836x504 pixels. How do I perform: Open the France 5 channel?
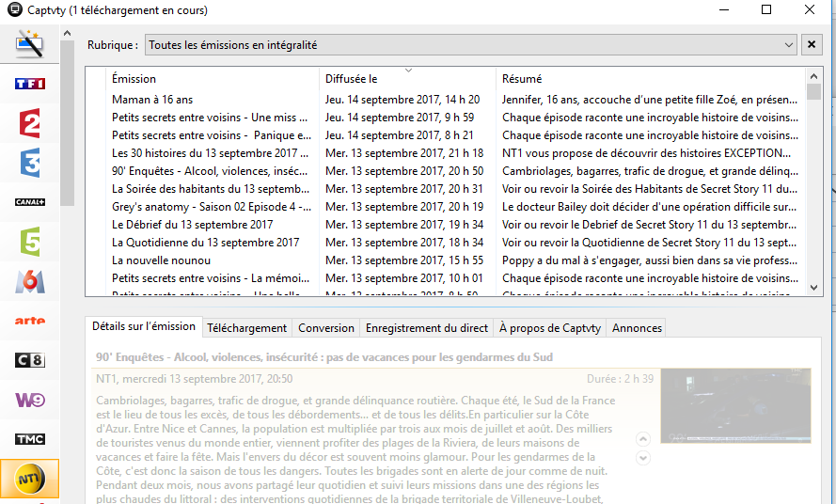pyautogui.click(x=30, y=242)
